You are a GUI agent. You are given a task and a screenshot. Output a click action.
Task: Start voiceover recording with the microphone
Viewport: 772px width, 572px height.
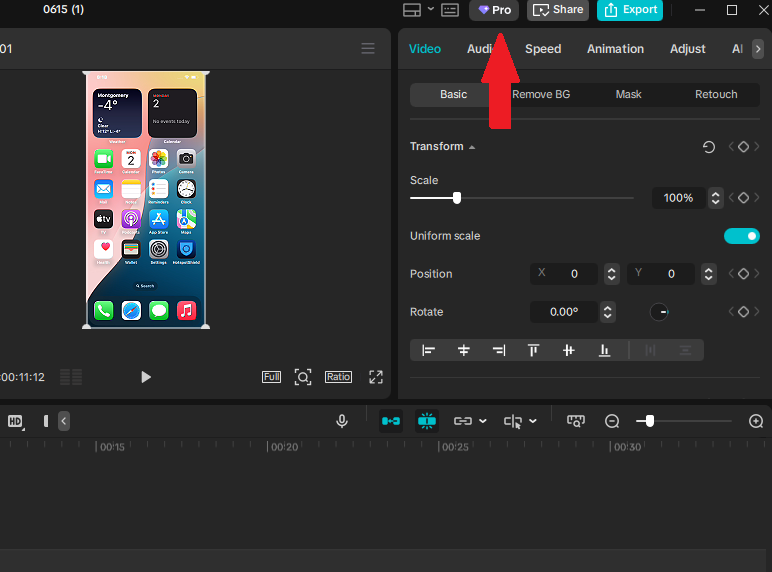(342, 421)
